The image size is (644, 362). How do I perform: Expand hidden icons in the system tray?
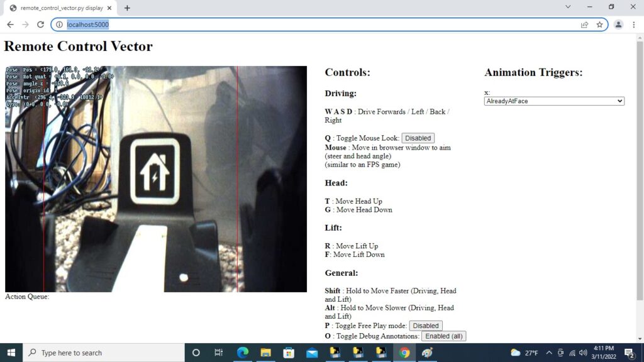(x=548, y=353)
